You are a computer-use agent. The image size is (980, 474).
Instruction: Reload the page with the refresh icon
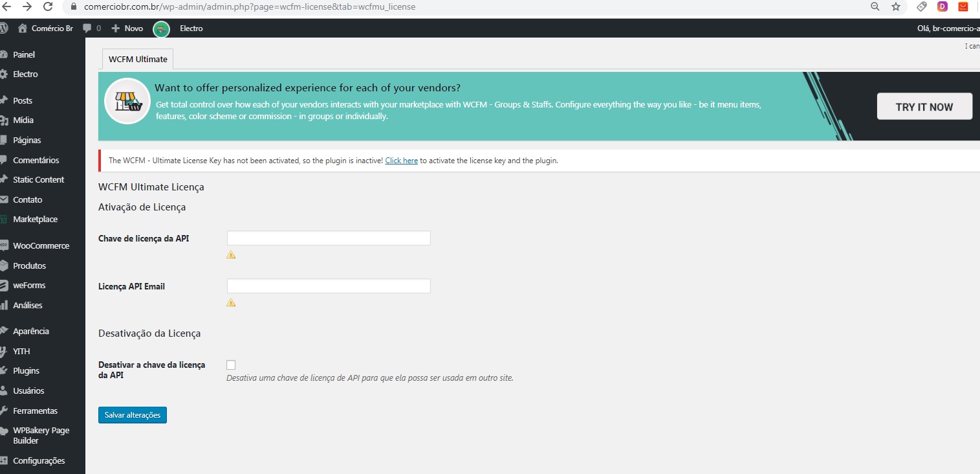(48, 6)
